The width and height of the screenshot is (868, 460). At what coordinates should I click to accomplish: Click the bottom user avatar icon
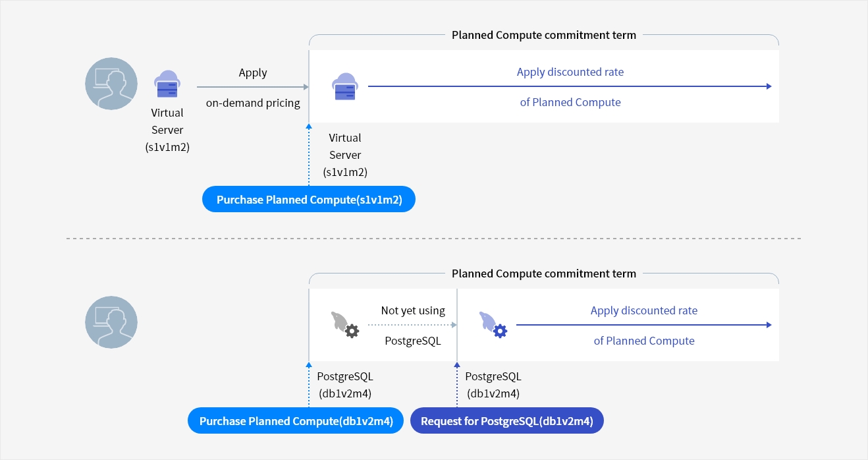click(x=111, y=322)
